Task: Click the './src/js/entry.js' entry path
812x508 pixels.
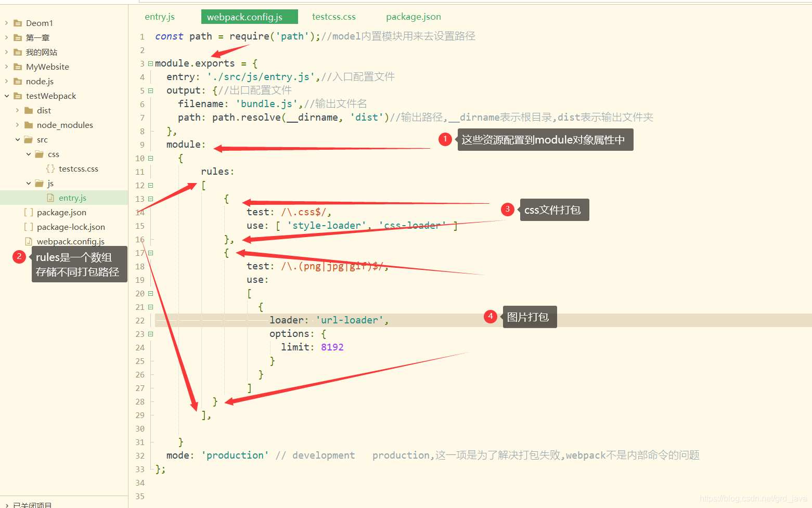Action: tap(261, 77)
